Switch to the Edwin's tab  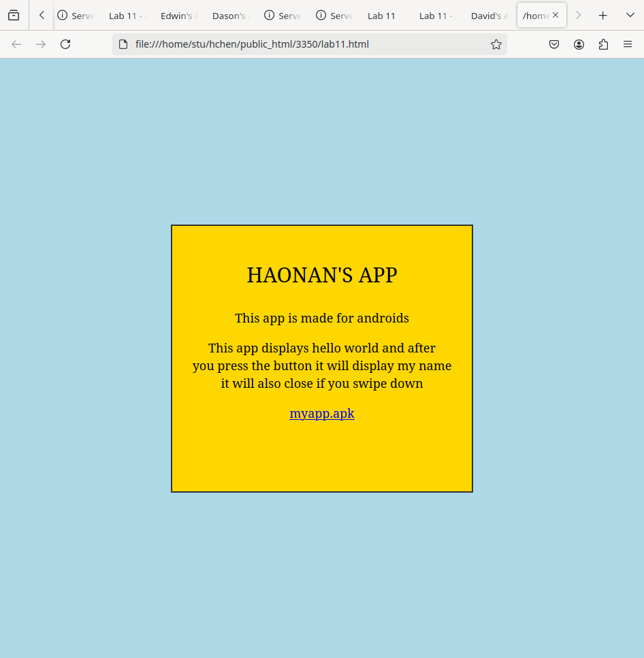(x=179, y=16)
